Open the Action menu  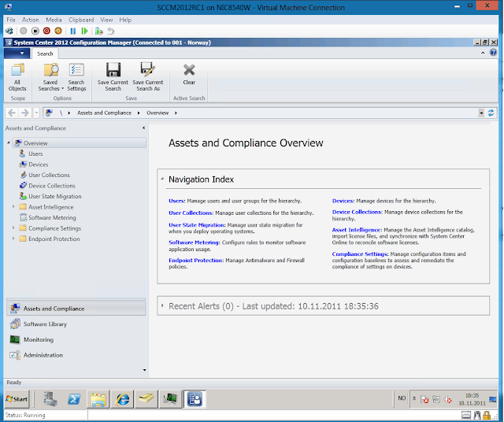click(30, 20)
